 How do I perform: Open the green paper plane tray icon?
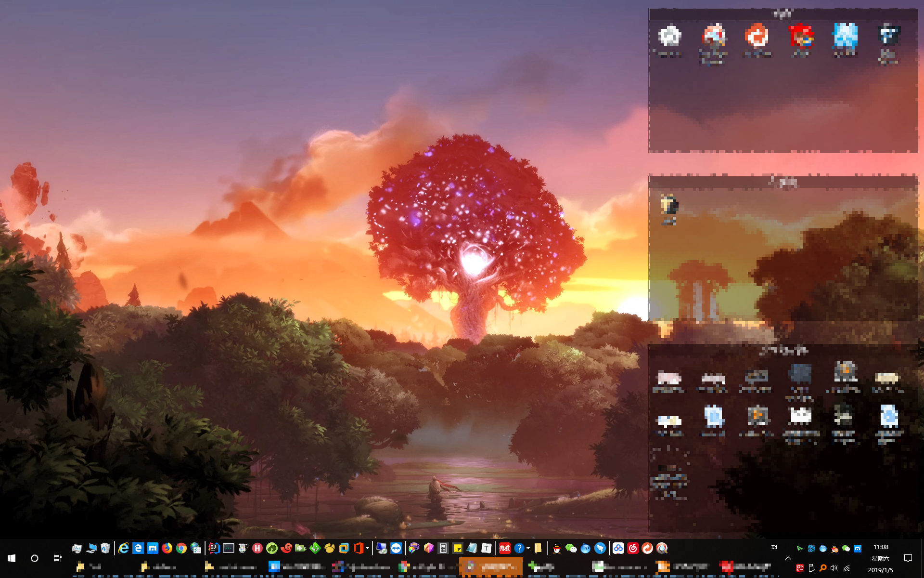click(x=800, y=549)
